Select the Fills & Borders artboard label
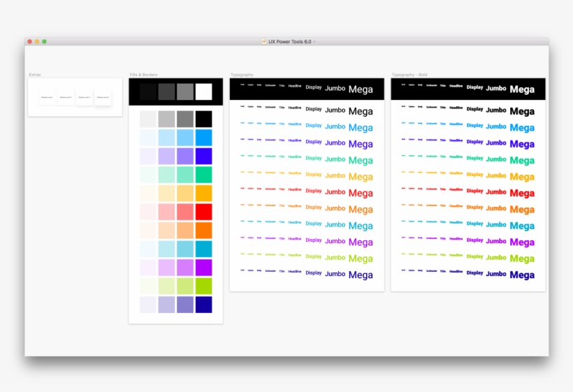Viewport: 573px width, 392px height. pyautogui.click(x=143, y=75)
